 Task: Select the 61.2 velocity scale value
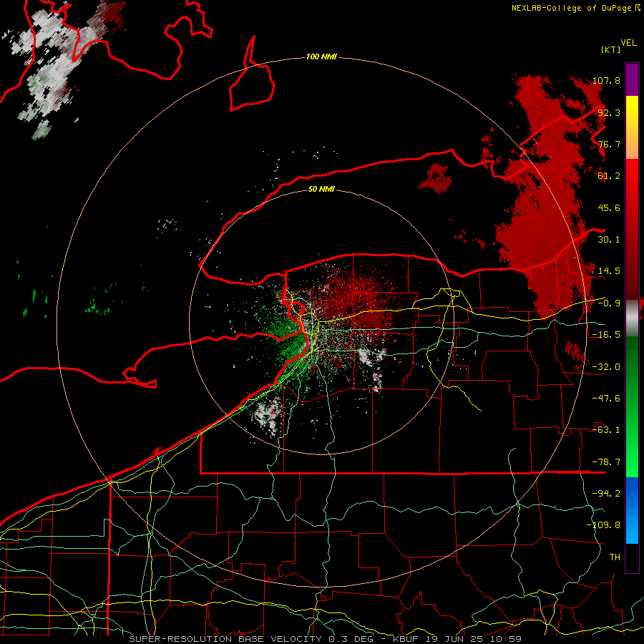tap(609, 176)
